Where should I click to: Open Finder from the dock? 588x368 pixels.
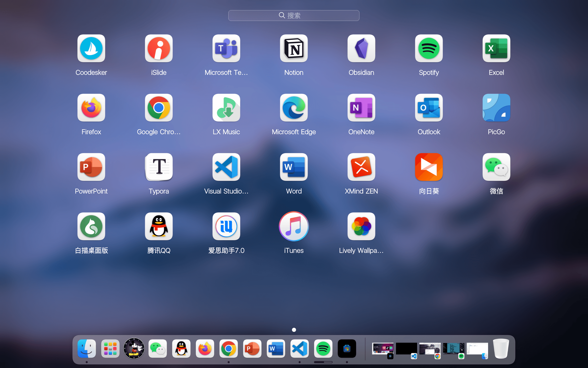87,348
